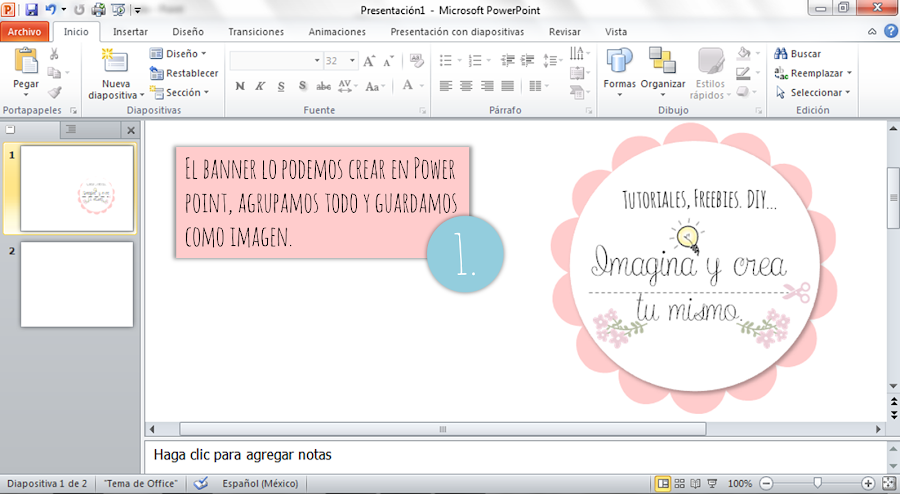
Task: Open the font size 32 dropdown
Action: (x=352, y=60)
